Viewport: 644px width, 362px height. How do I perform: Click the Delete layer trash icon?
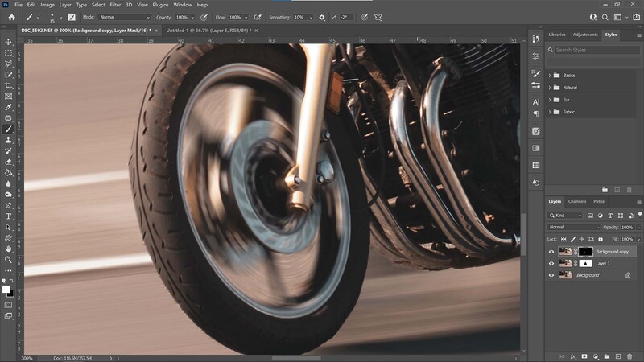[630, 356]
